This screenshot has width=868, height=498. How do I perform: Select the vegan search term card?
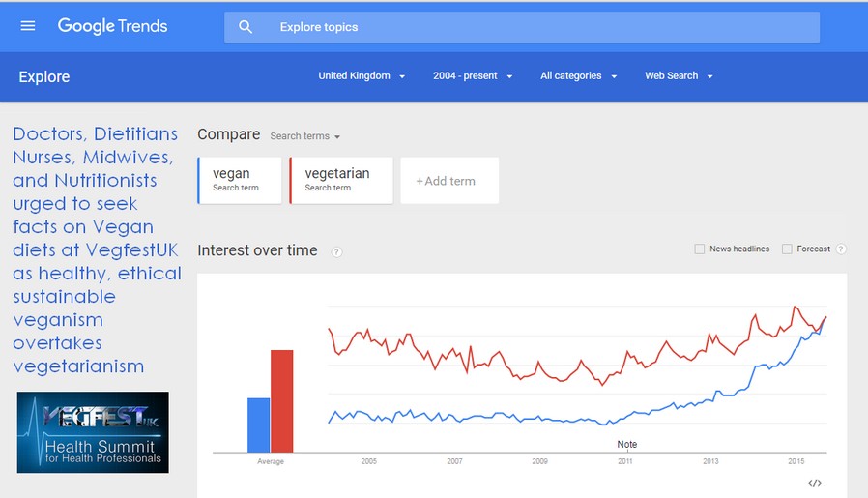pos(240,181)
